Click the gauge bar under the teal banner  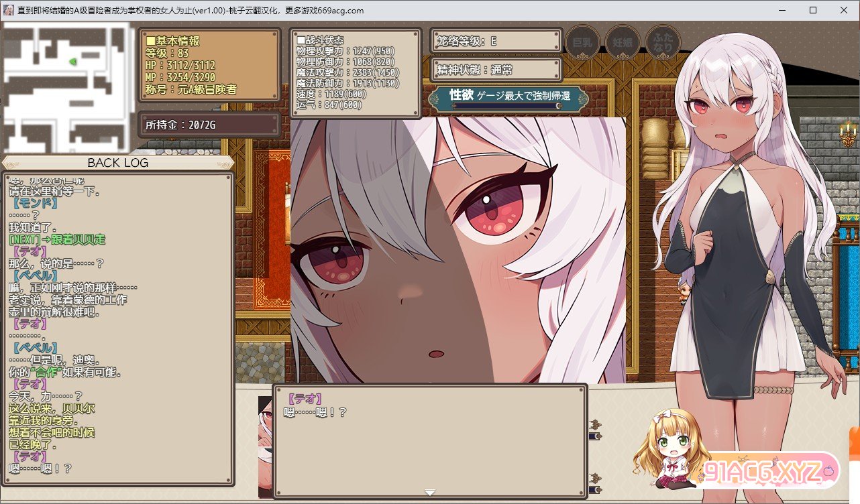point(508,106)
